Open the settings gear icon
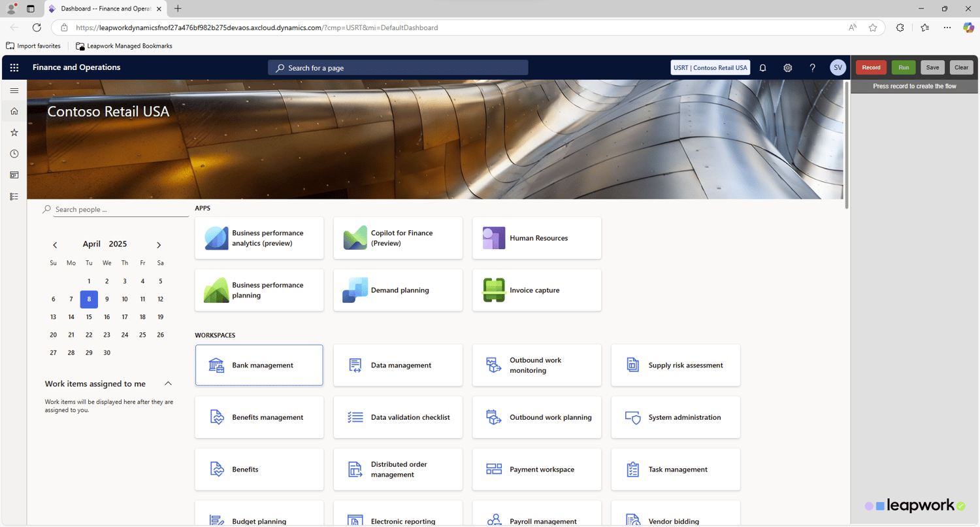The height and width of the screenshot is (527, 980). [788, 68]
